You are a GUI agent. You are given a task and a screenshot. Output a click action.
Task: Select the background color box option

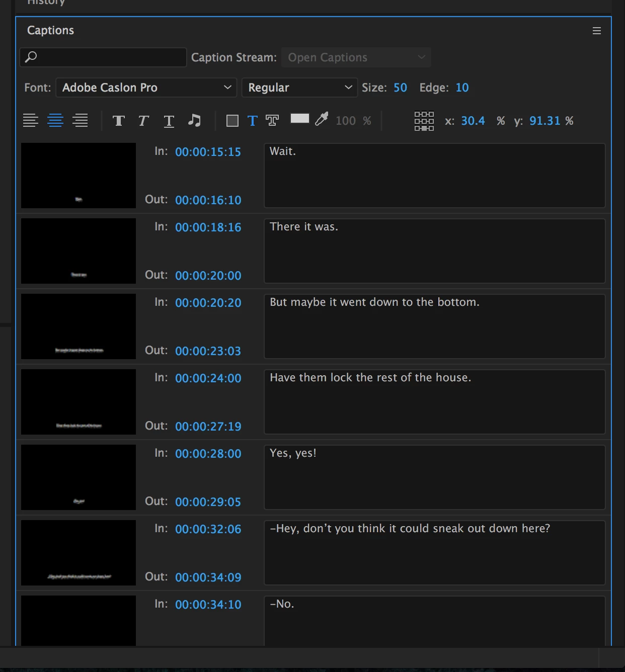[x=232, y=121]
